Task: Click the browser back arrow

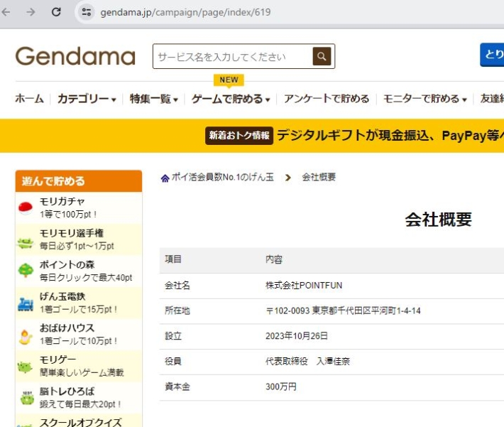Action: pos(6,12)
